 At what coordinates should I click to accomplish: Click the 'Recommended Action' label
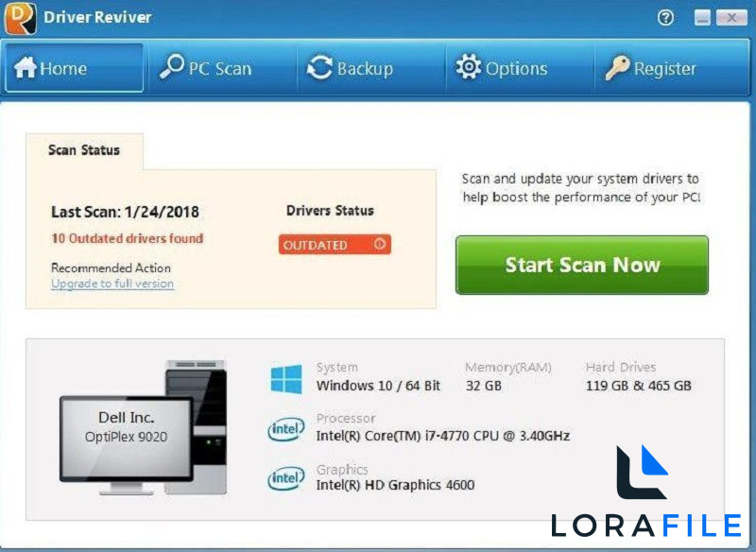[x=111, y=267]
